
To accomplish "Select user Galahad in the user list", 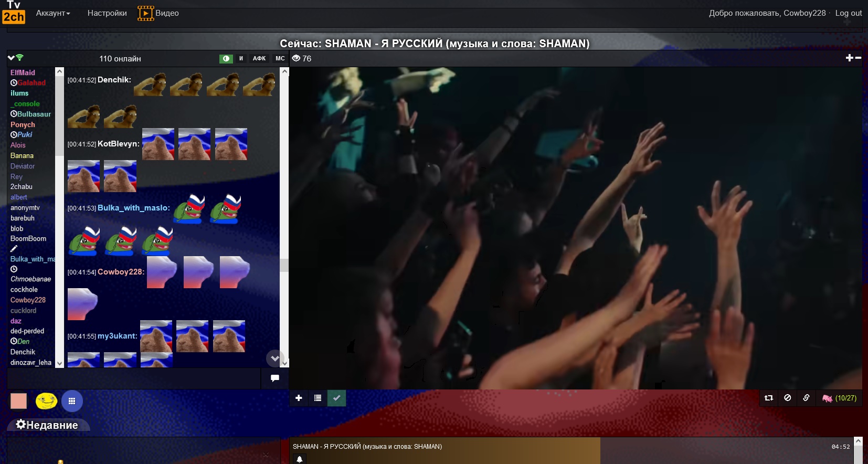I will coord(31,83).
